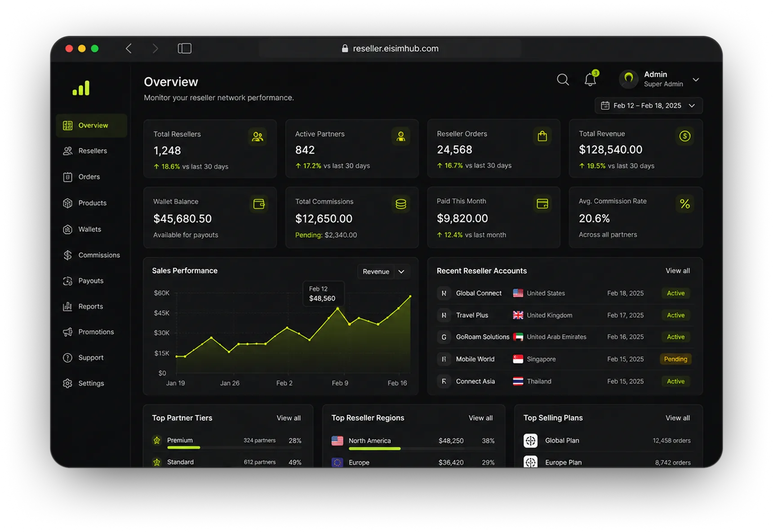Go to Payouts in sidebar

coord(92,281)
